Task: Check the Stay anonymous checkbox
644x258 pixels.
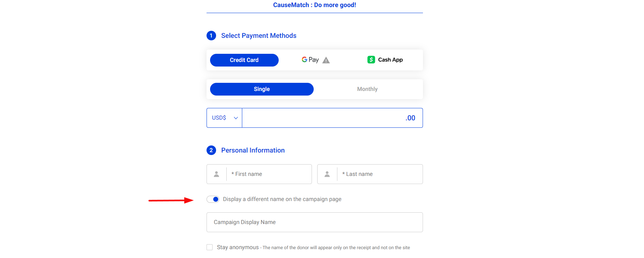Action: pyautogui.click(x=210, y=247)
